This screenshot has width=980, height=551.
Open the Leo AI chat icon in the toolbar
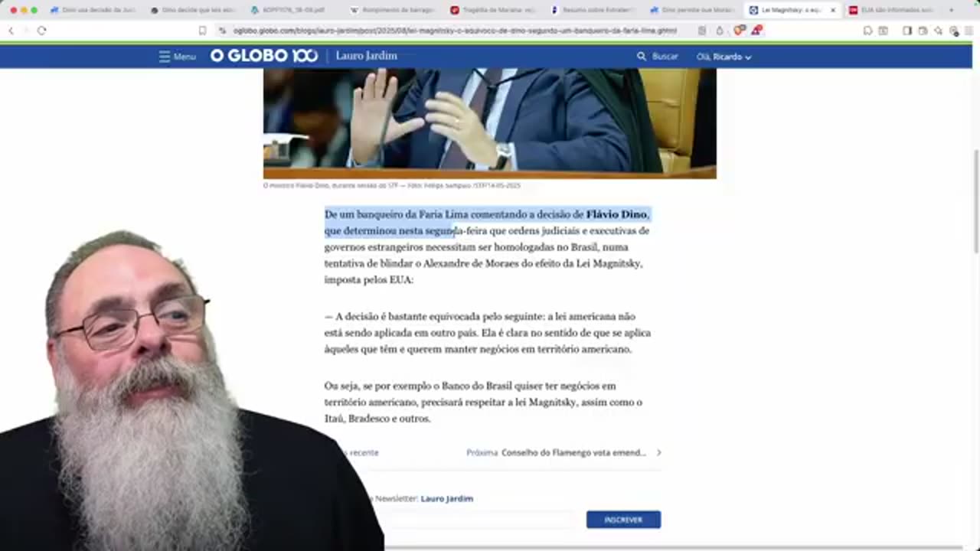click(x=938, y=31)
